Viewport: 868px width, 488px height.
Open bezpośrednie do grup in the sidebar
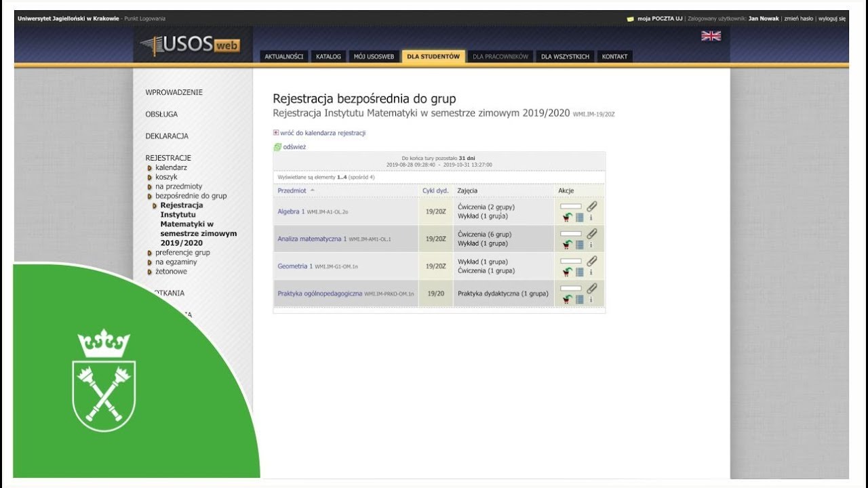tap(191, 196)
